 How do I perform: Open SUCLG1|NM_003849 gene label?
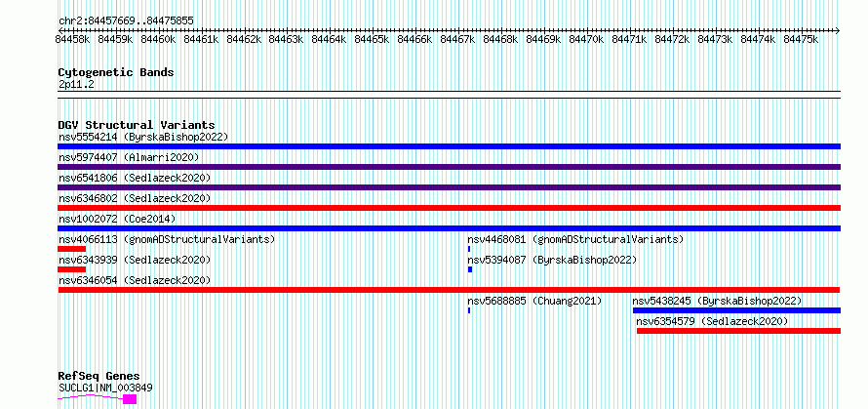pos(105,388)
